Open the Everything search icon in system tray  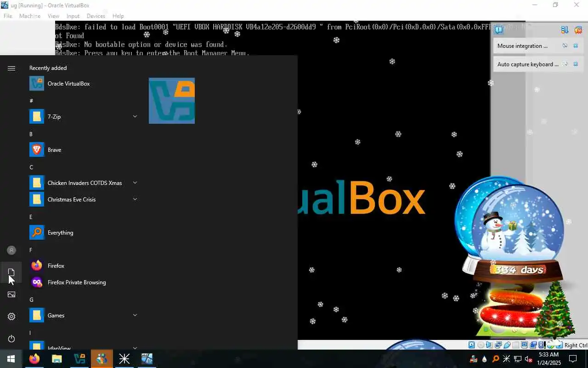point(496,359)
